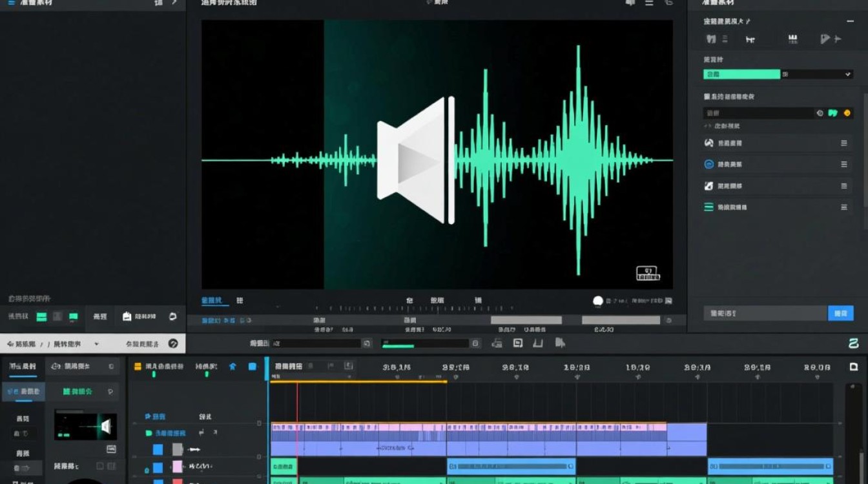The height and width of the screenshot is (484, 868).
Task: Toggle the blue square in pink-swatch track row
Action: click(158, 467)
